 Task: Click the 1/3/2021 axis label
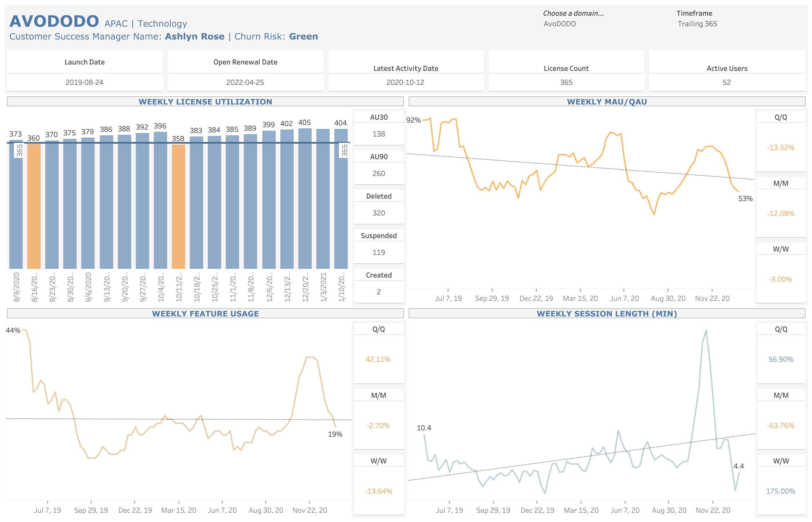(x=324, y=287)
